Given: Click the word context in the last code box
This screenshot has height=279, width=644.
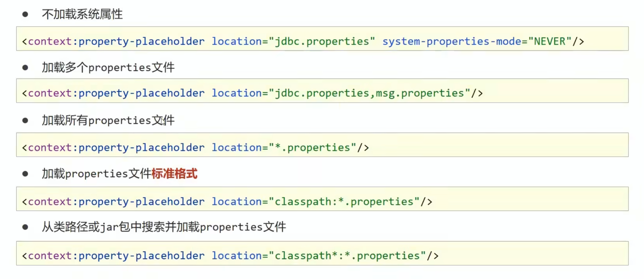Looking at the screenshot, I should 50,256.
